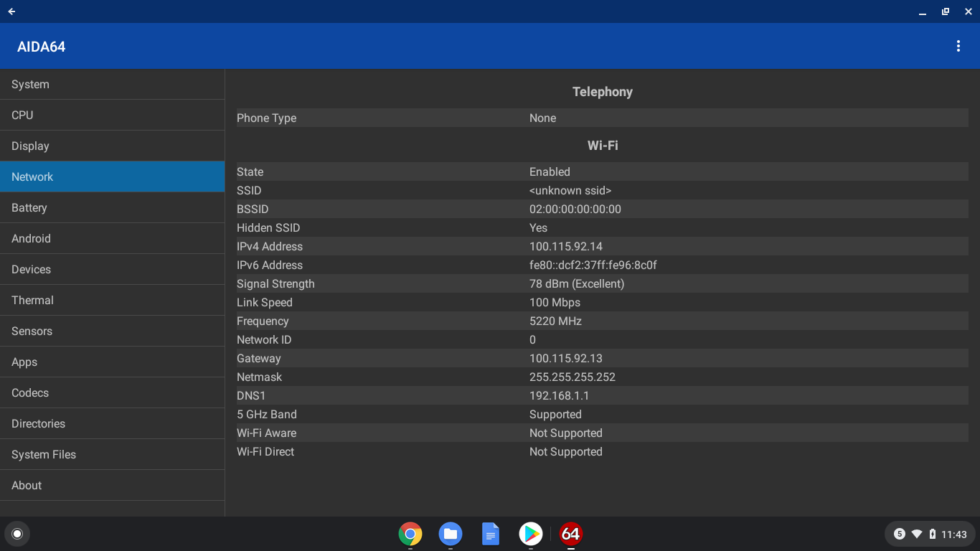Screen dimensions: 980x551
Task: Click the battery status tray icon
Action: [x=933, y=534]
